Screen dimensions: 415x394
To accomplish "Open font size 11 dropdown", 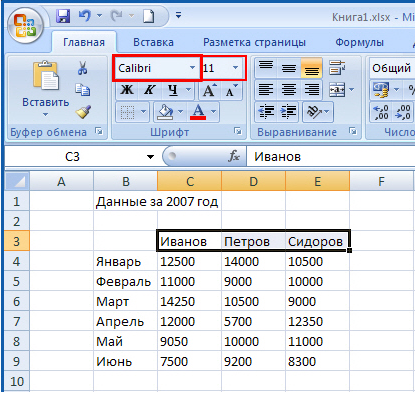I will pyautogui.click(x=236, y=68).
